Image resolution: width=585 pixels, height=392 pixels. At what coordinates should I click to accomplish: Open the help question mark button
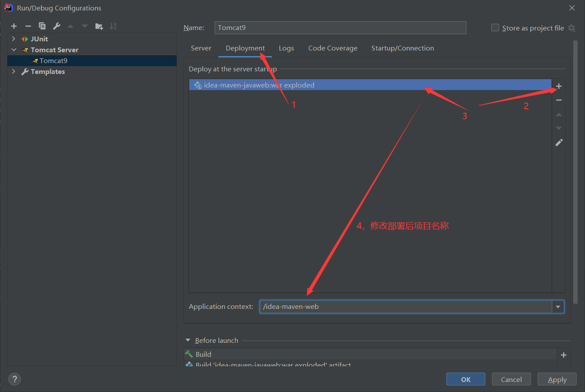pos(14,379)
